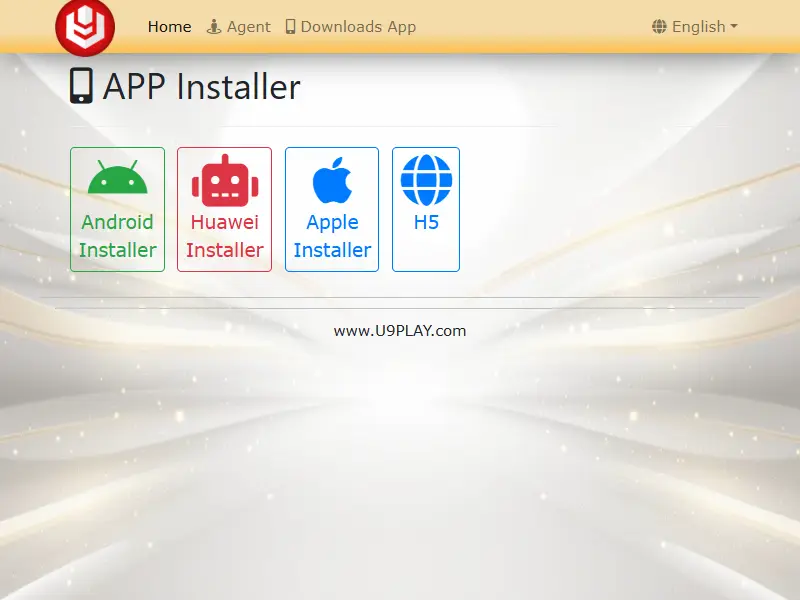Click the red U9PLAY logo
Screen dimensions: 800x600
[x=85, y=27]
